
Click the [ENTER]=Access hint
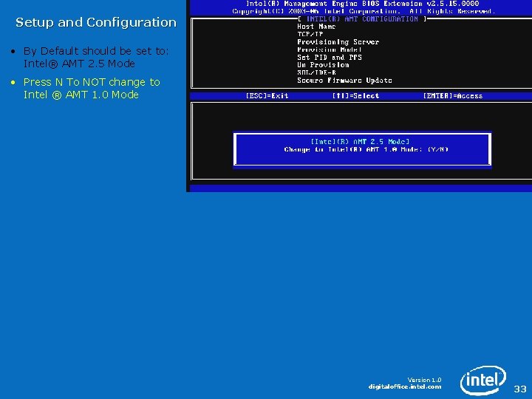pos(453,96)
